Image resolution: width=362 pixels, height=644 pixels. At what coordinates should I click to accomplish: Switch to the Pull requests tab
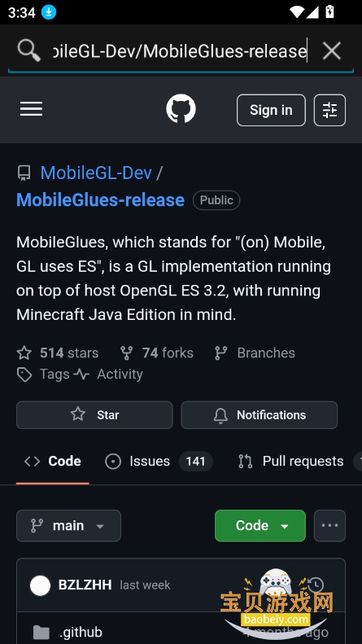[x=291, y=462]
